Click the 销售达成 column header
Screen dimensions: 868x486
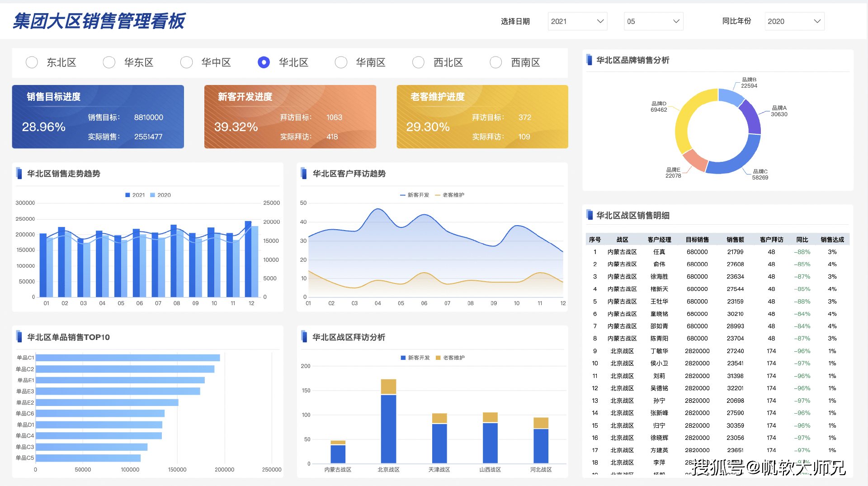832,240
